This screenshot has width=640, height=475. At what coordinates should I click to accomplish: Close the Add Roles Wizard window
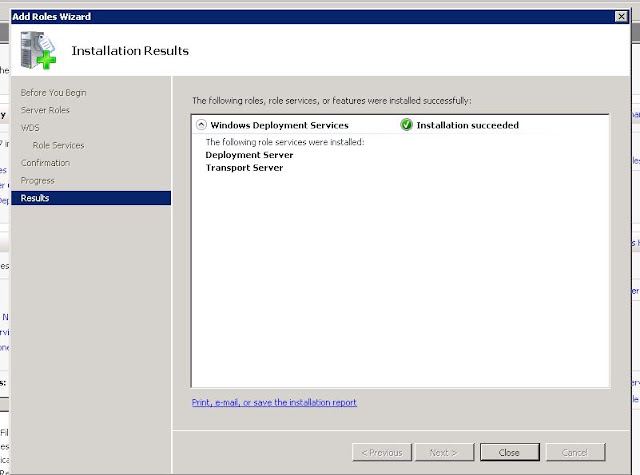621,16
